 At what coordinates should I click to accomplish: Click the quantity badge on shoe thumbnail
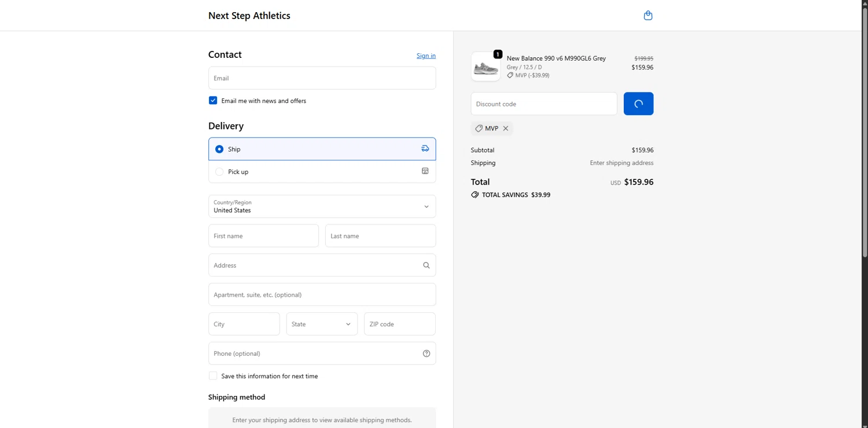pyautogui.click(x=498, y=54)
